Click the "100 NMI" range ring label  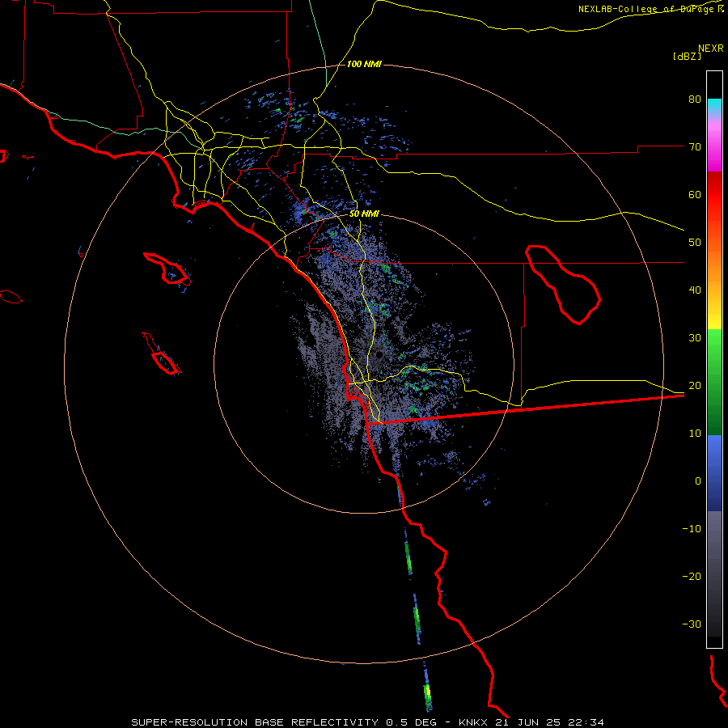click(x=364, y=64)
